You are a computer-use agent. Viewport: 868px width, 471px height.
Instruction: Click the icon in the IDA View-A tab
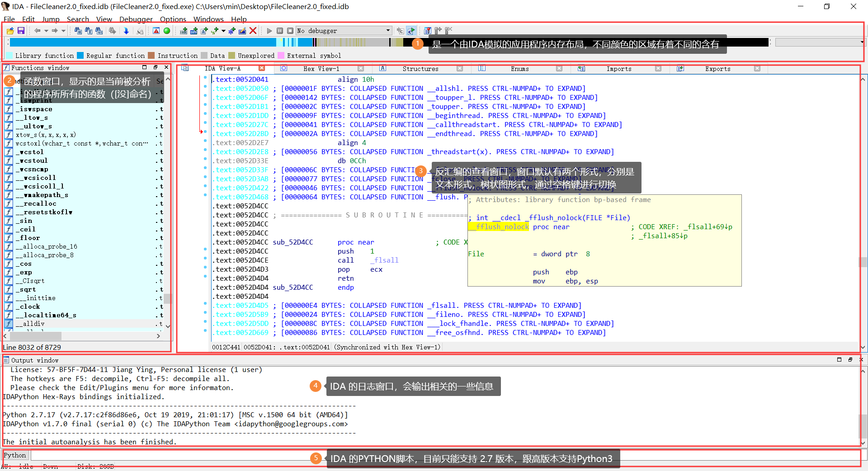185,68
